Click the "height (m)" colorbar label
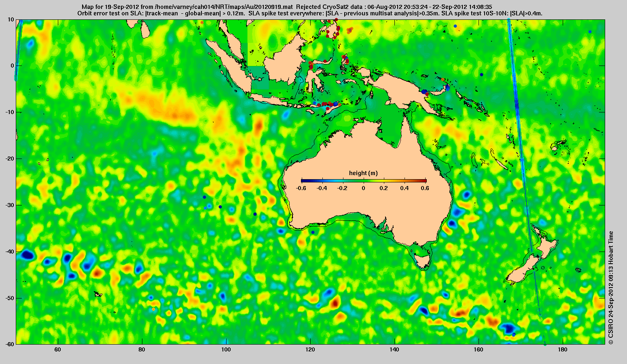Viewport: 627px width, 364px height. (363, 173)
